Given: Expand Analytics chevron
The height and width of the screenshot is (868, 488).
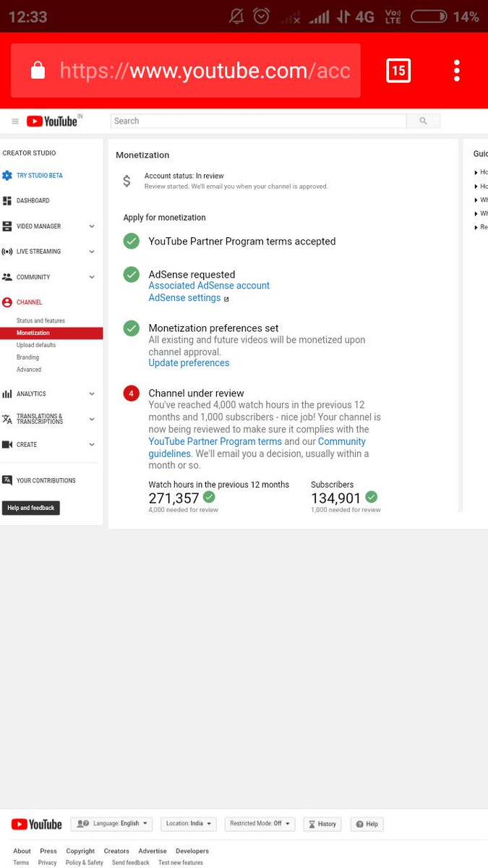Looking at the screenshot, I should click(x=92, y=394).
